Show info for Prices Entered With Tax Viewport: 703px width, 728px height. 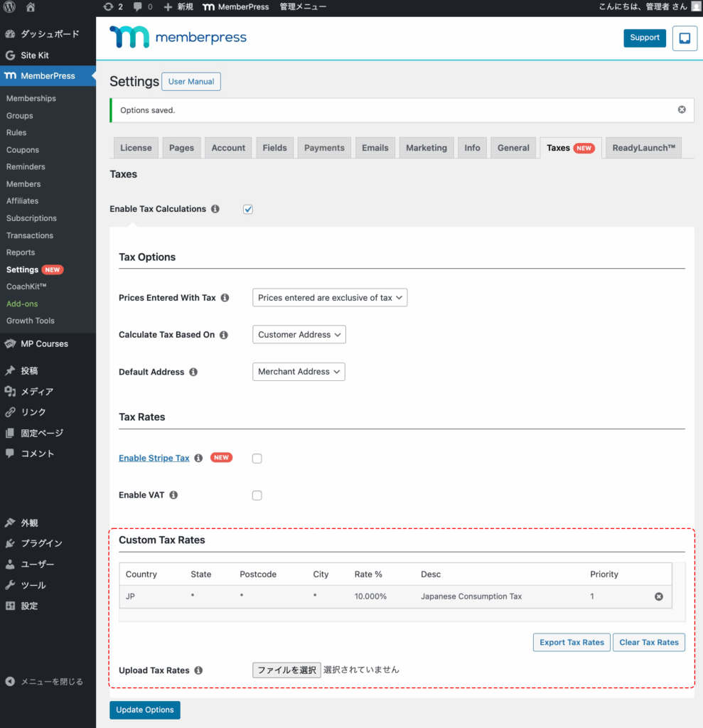[225, 298]
